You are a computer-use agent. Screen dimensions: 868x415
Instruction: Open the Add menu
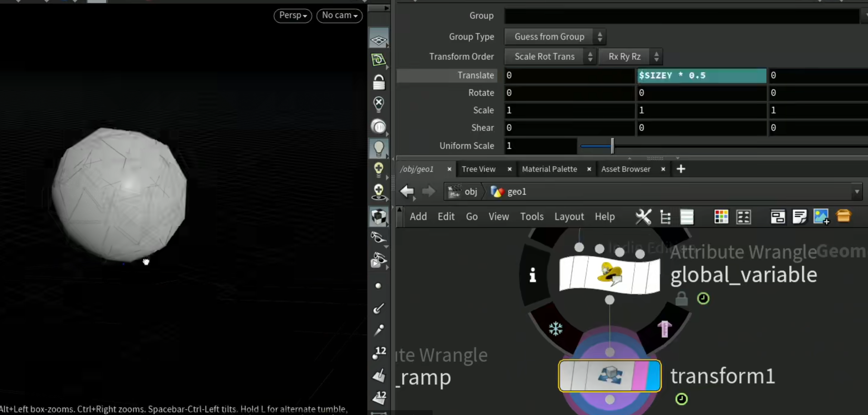point(418,216)
